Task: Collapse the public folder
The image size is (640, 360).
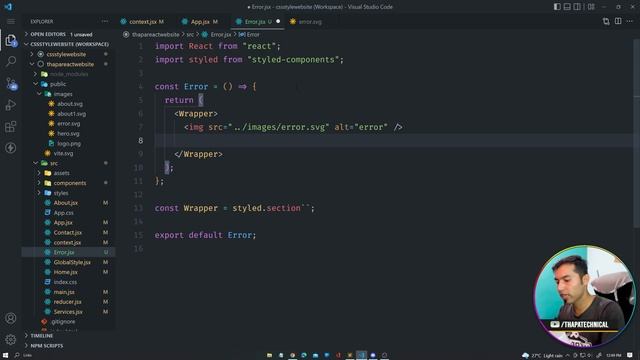Action: tap(58, 84)
